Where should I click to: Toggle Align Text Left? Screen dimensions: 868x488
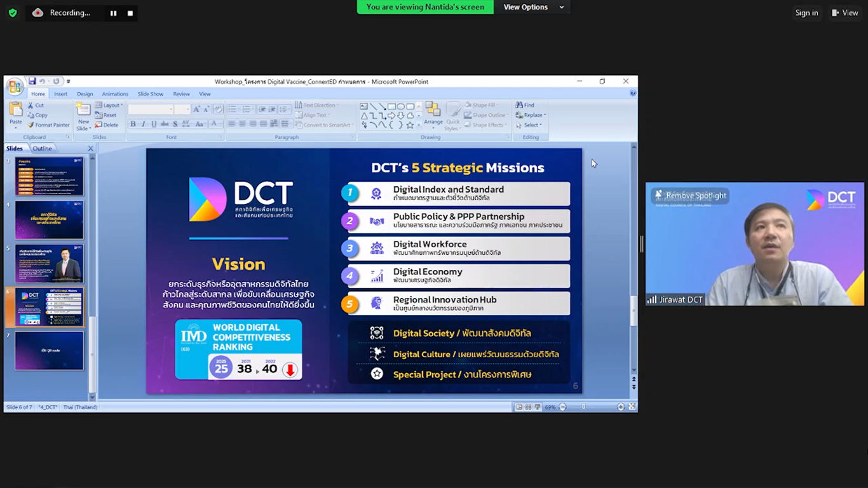point(232,124)
